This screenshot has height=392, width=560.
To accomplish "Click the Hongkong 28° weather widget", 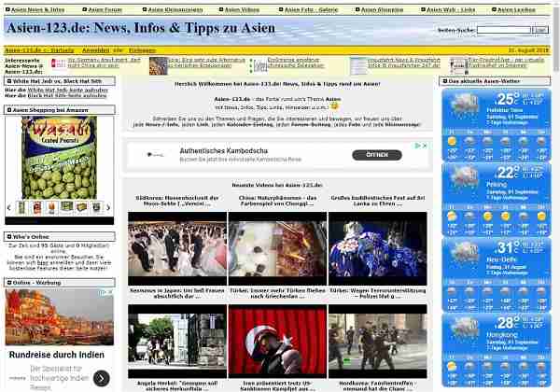I will (497, 349).
